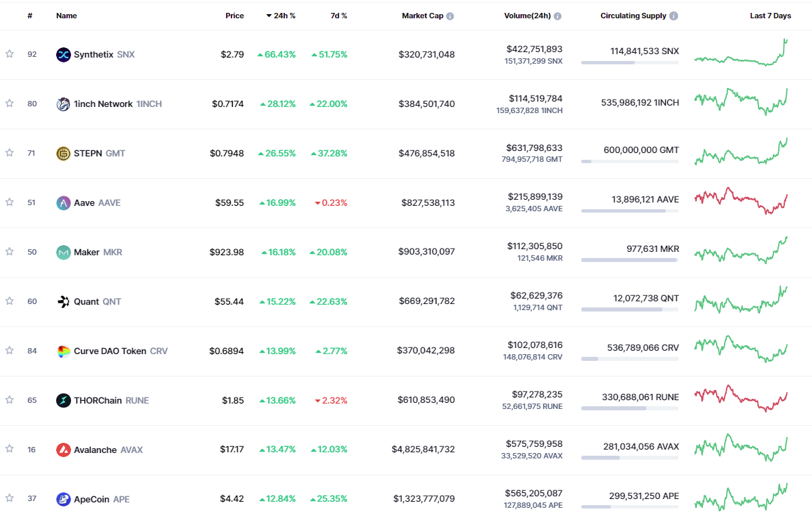Open THORChain 7-day sparkline chart
Screen dimensions: 812x518
click(741, 399)
